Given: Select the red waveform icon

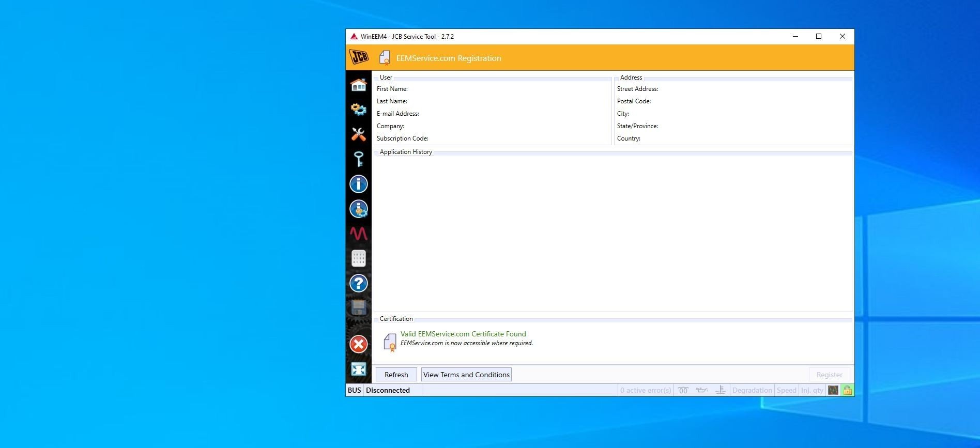Looking at the screenshot, I should 358,234.
